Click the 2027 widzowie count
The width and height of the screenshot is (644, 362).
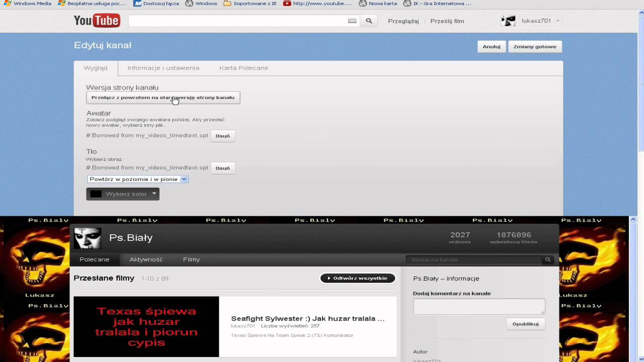point(460,237)
